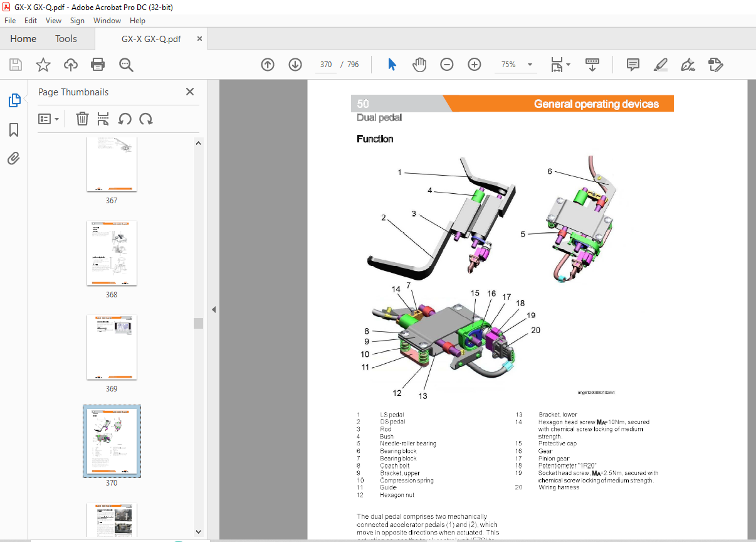Print the document using printer icon
The image size is (756, 542).
[x=98, y=64]
